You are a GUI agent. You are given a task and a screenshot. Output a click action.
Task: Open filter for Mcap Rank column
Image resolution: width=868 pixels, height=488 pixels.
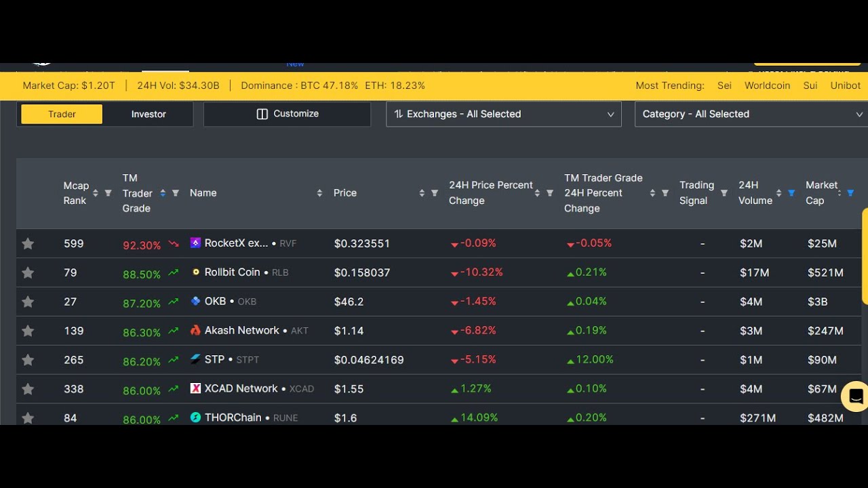(x=108, y=193)
